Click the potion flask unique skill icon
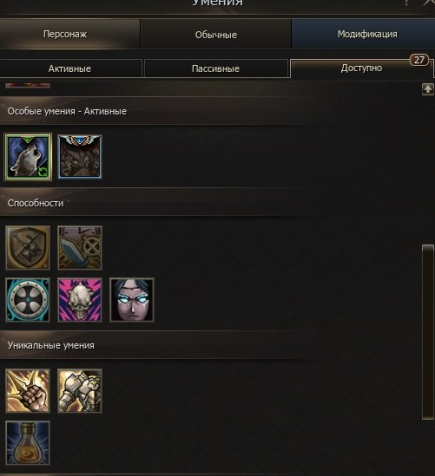Screen dimensions: 435x476 [x=28, y=443]
